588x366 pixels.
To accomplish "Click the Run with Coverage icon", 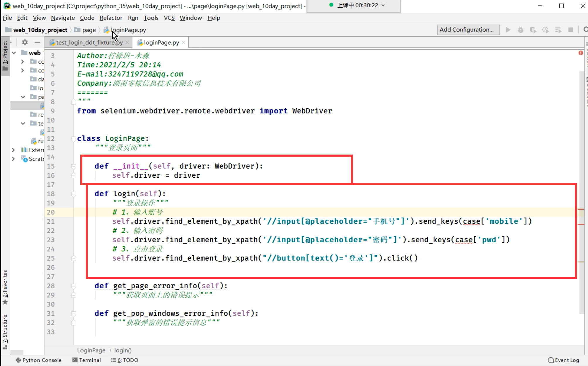I will pos(533,30).
